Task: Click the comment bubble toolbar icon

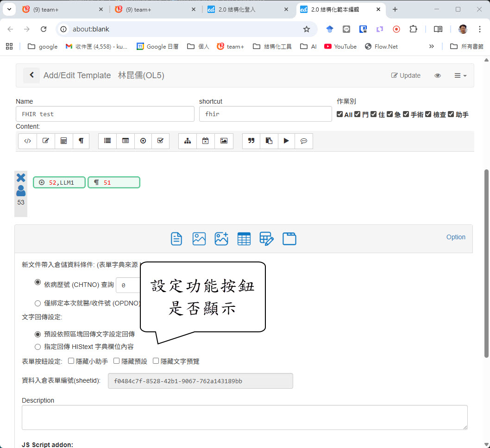Action: pyautogui.click(x=304, y=141)
